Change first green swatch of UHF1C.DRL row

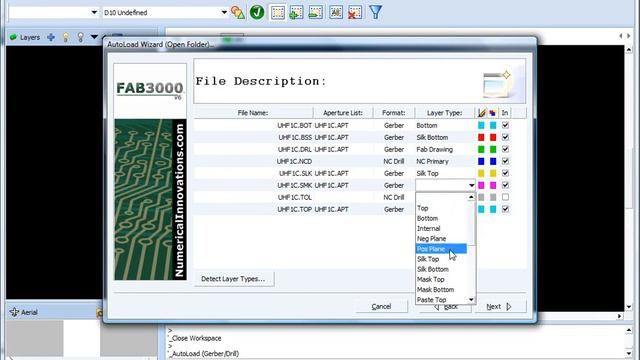tap(481, 149)
